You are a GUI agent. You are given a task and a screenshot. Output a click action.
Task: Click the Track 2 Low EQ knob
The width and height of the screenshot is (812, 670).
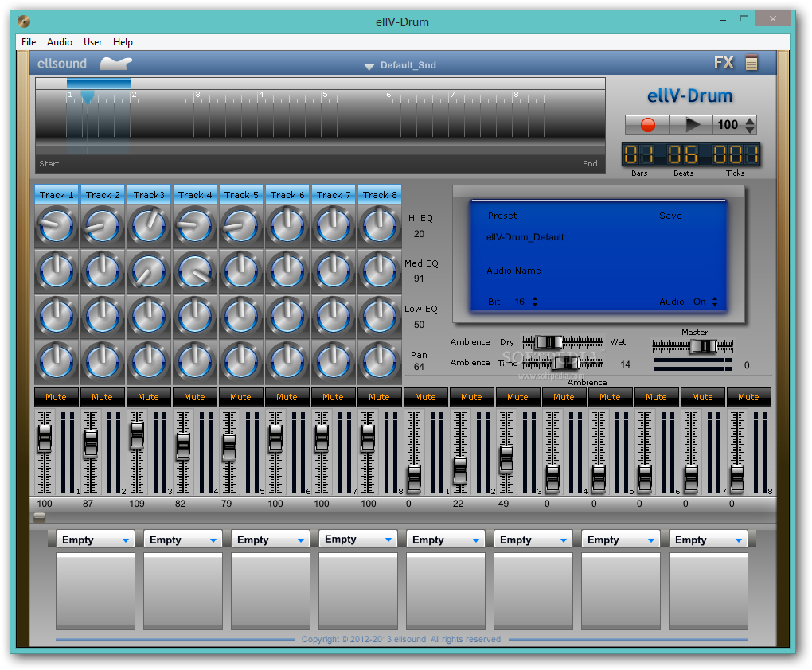tap(103, 316)
